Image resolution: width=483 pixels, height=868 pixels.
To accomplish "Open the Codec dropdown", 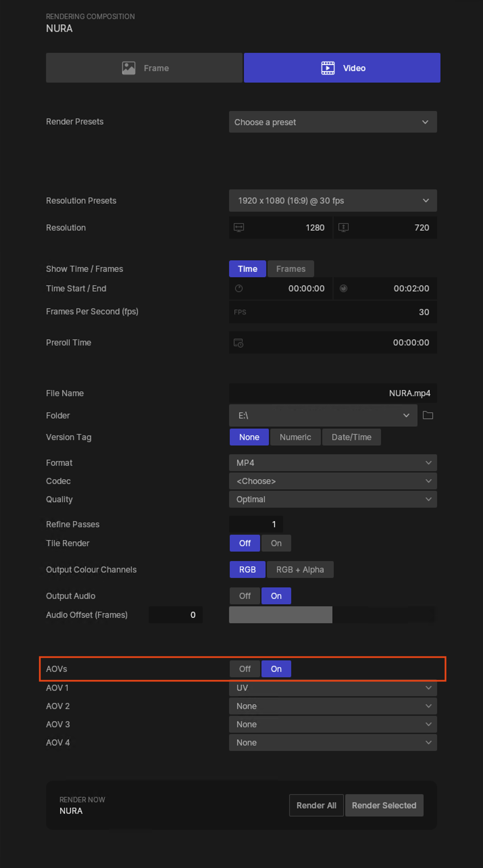I will [x=333, y=481].
